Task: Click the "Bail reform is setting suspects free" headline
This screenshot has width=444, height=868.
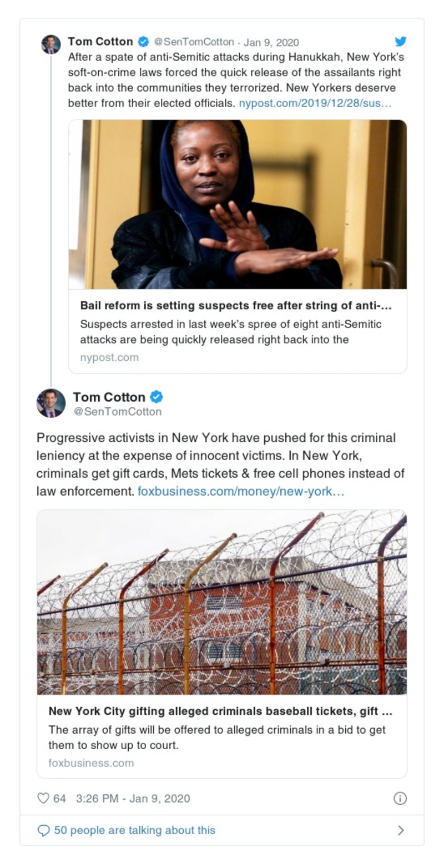Action: pos(236,306)
